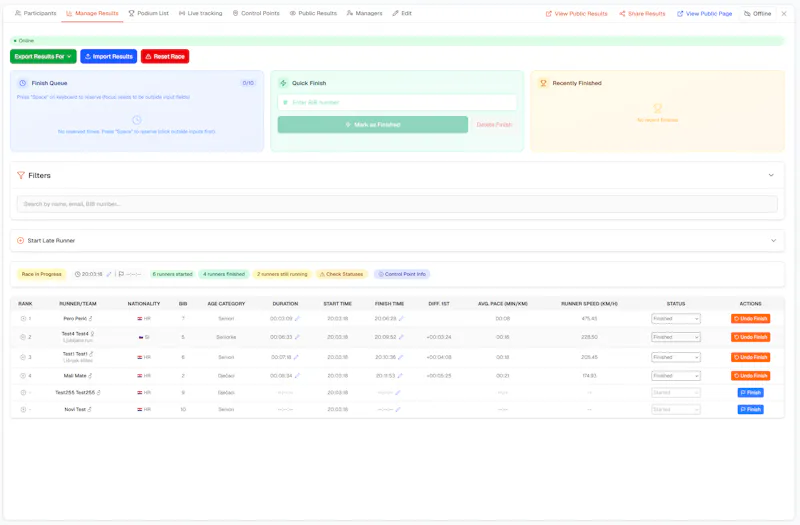Viewport: 800px width, 525px height.
Task: Click the Filters funnel icon
Action: [21, 176]
